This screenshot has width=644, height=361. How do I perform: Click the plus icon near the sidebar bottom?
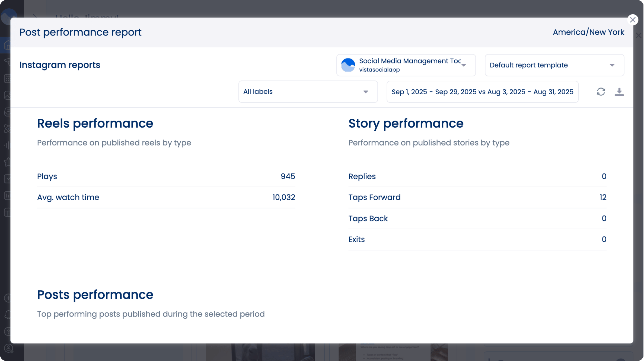coord(8,298)
